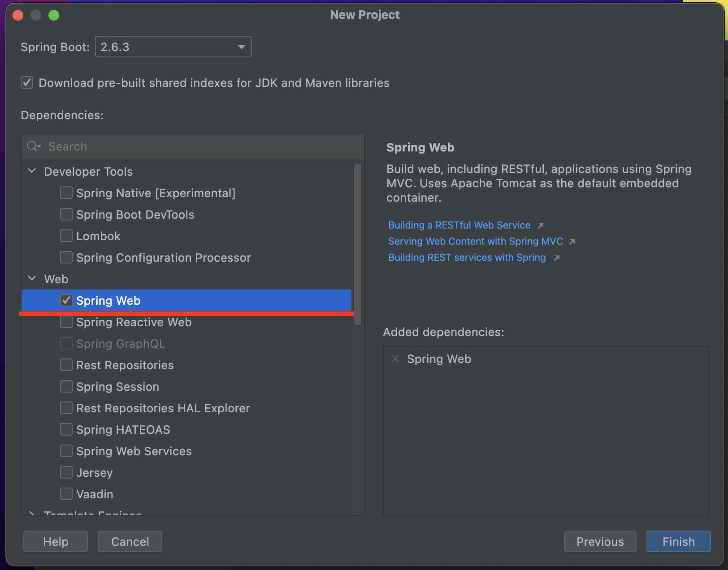
Task: Toggle Download pre-built shared indexes checkbox
Action: (27, 83)
